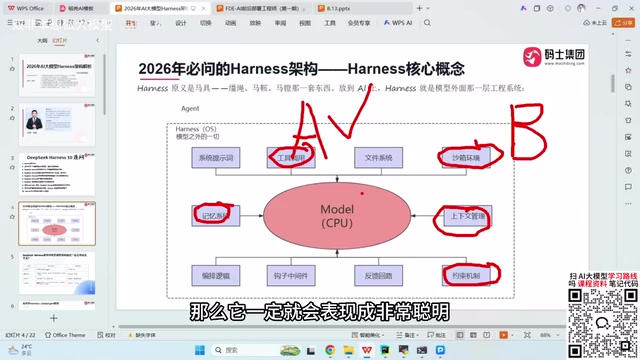Select slide 3 DeepSeek Harness thumbnail

pyautogui.click(x=57, y=174)
